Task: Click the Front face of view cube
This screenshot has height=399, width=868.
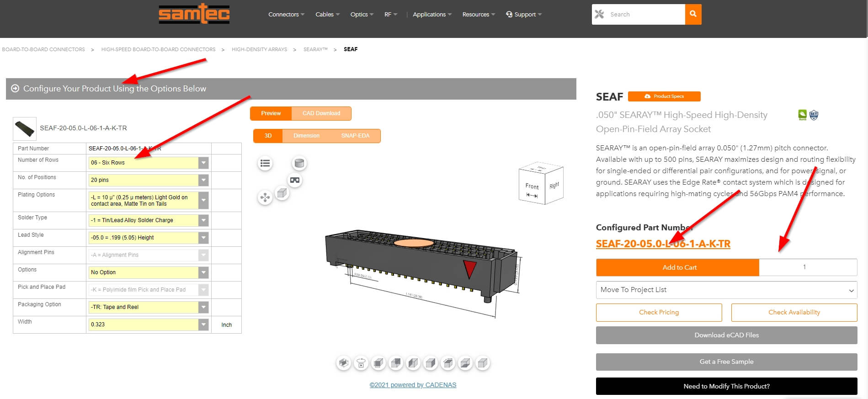Action: 532,188
